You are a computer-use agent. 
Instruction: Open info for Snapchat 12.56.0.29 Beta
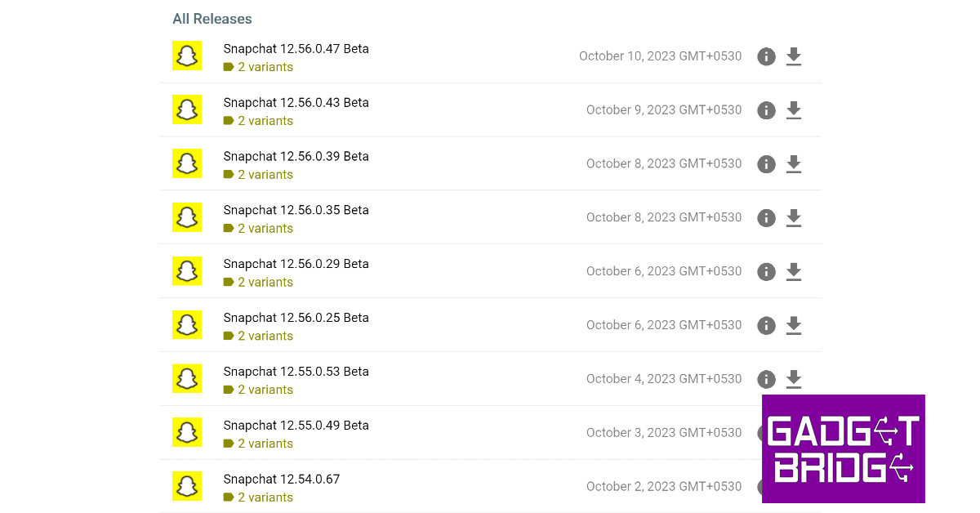tap(766, 272)
